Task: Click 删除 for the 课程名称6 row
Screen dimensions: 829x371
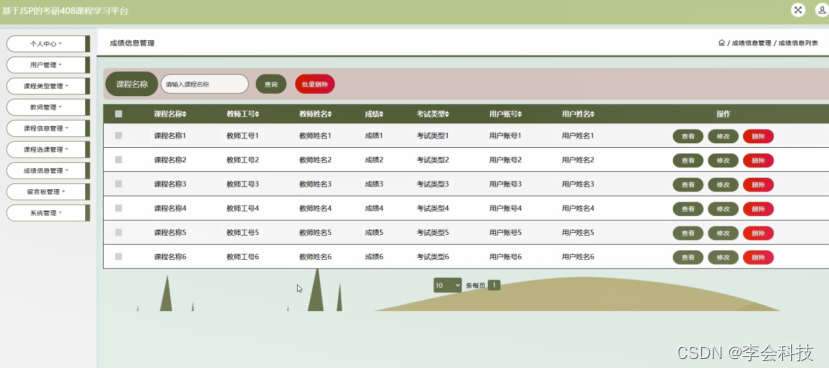Action: pos(758,258)
